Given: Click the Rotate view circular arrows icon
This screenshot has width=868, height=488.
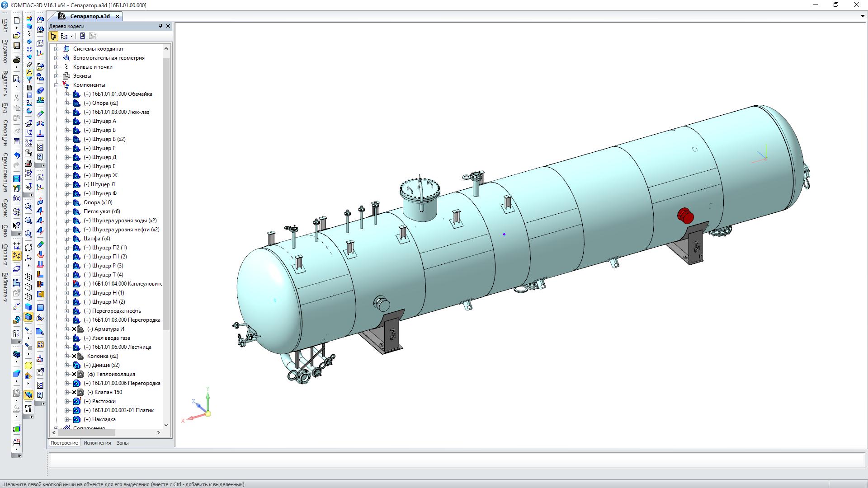Looking at the screenshot, I should (x=28, y=248).
